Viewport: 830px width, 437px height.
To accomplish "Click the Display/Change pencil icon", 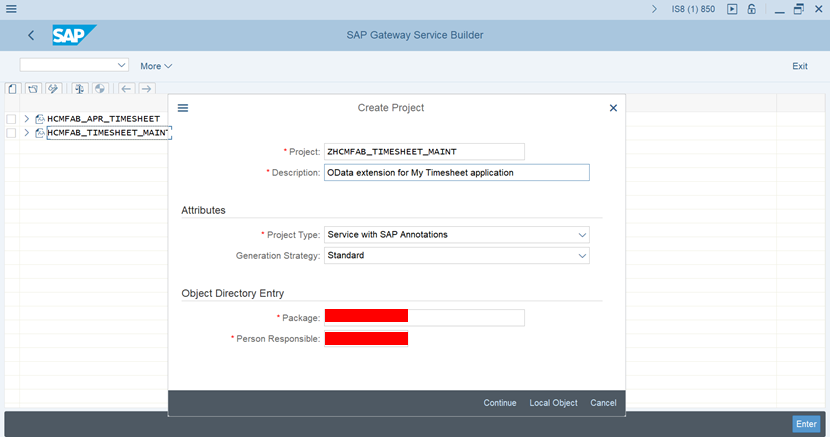I will coord(53,89).
